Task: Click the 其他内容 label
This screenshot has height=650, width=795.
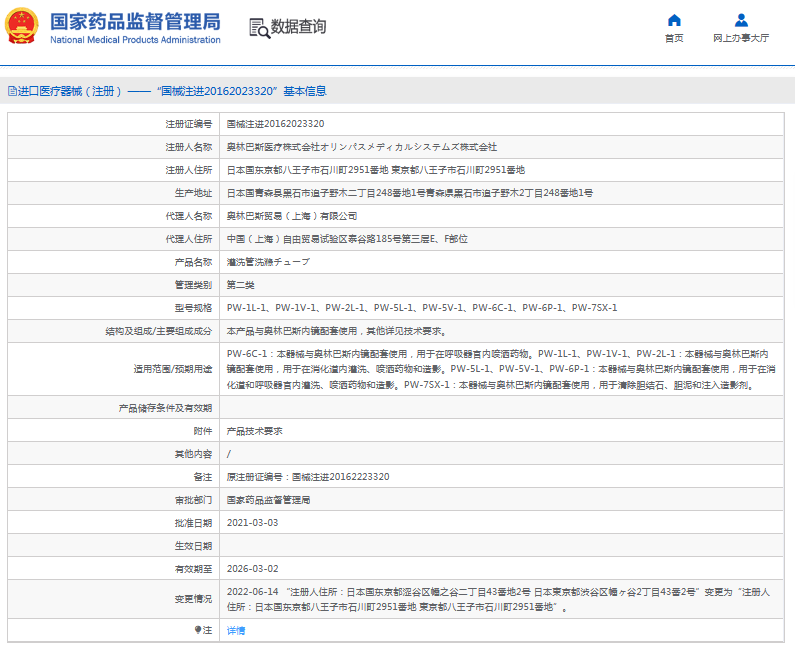Action: (x=193, y=454)
